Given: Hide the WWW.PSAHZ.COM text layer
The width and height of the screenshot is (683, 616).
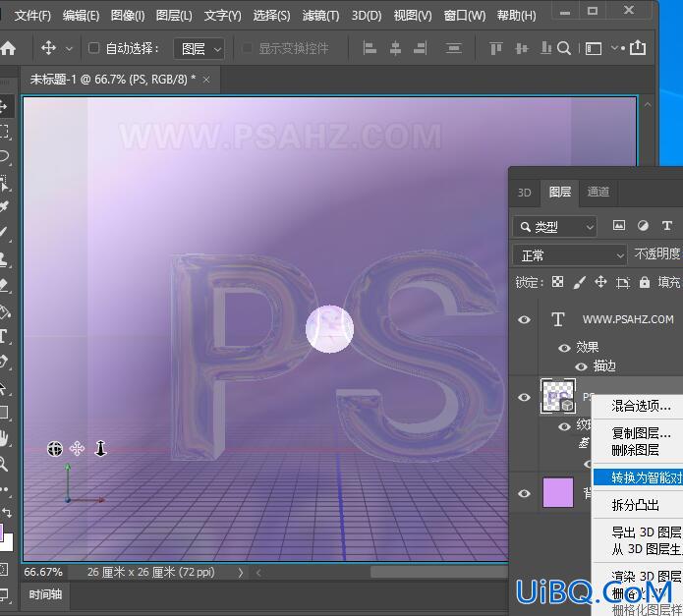Looking at the screenshot, I should 525,319.
